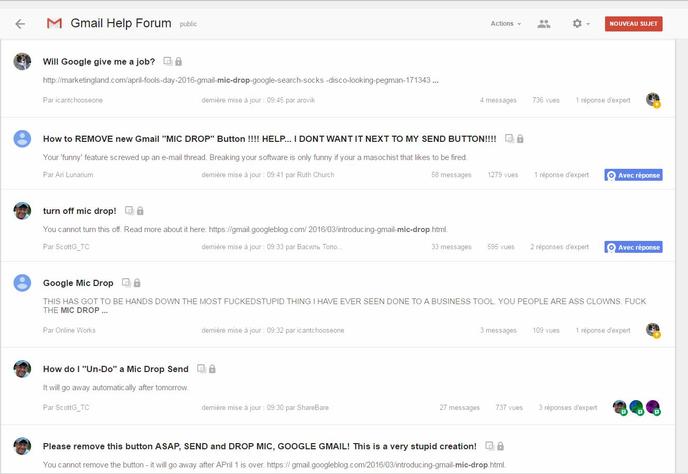
Task: Click blue default avatar of Ari Lunarium topic
Action: [x=22, y=139]
